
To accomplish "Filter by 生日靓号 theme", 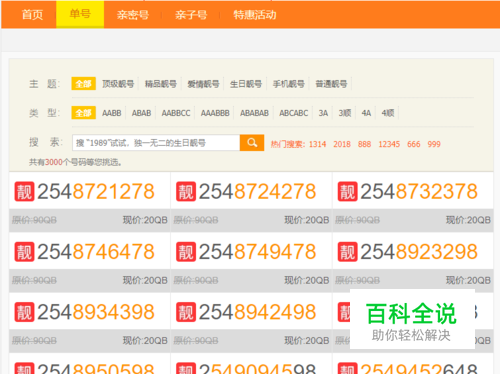I will tap(246, 84).
